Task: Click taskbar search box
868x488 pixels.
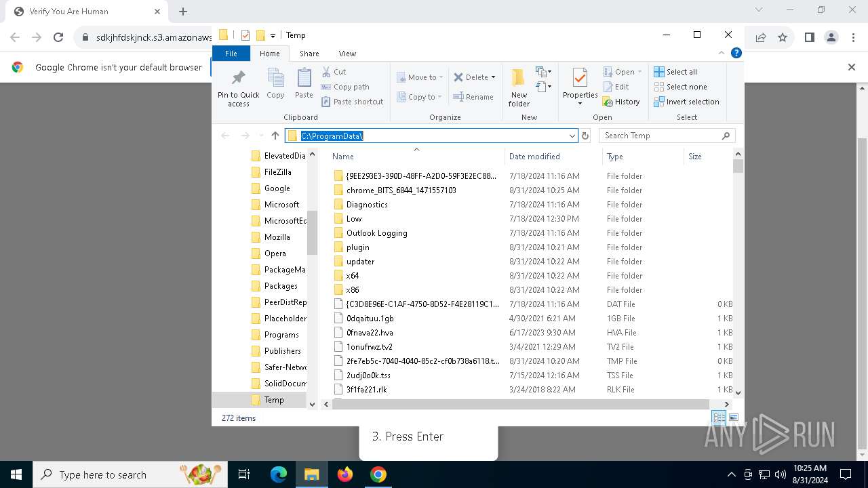Action: [x=130, y=474]
